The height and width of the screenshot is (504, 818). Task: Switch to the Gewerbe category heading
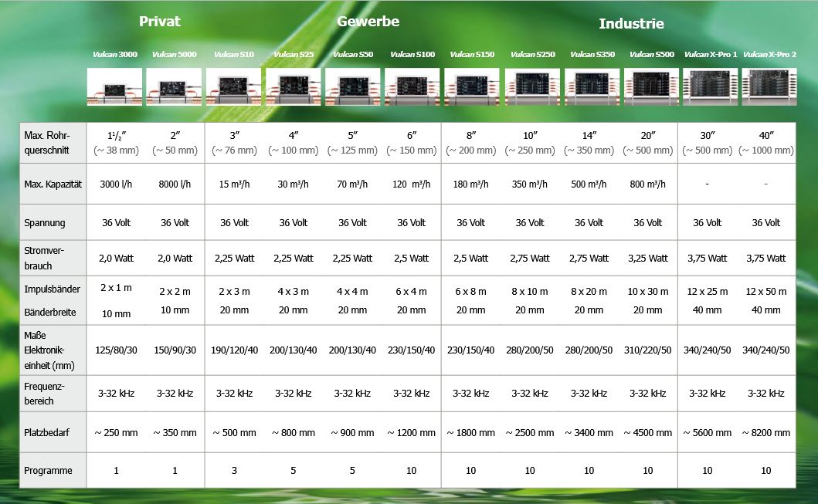368,22
